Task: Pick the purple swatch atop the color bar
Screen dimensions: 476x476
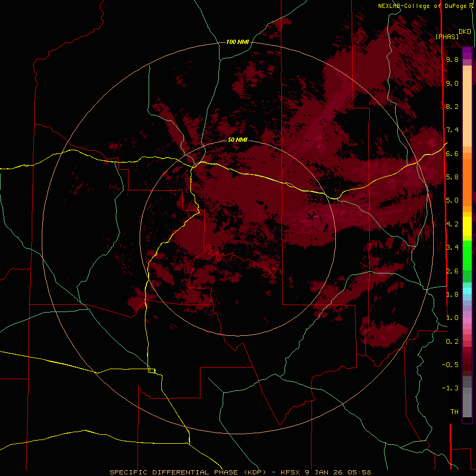Action: [x=467, y=53]
